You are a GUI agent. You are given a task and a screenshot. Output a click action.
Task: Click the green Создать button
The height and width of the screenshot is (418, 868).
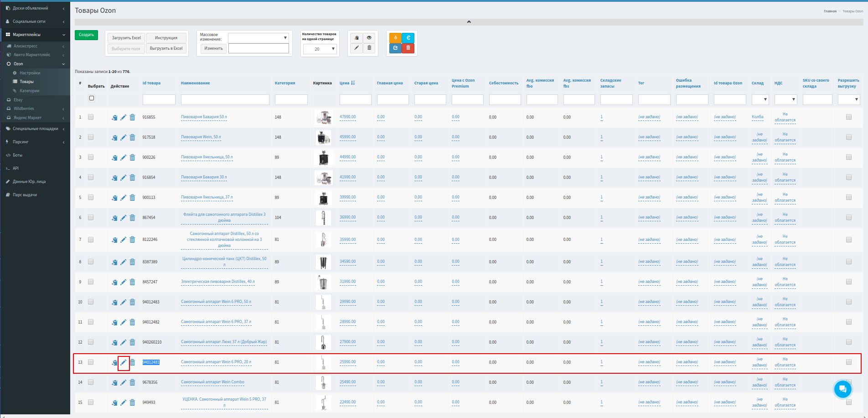tap(86, 35)
